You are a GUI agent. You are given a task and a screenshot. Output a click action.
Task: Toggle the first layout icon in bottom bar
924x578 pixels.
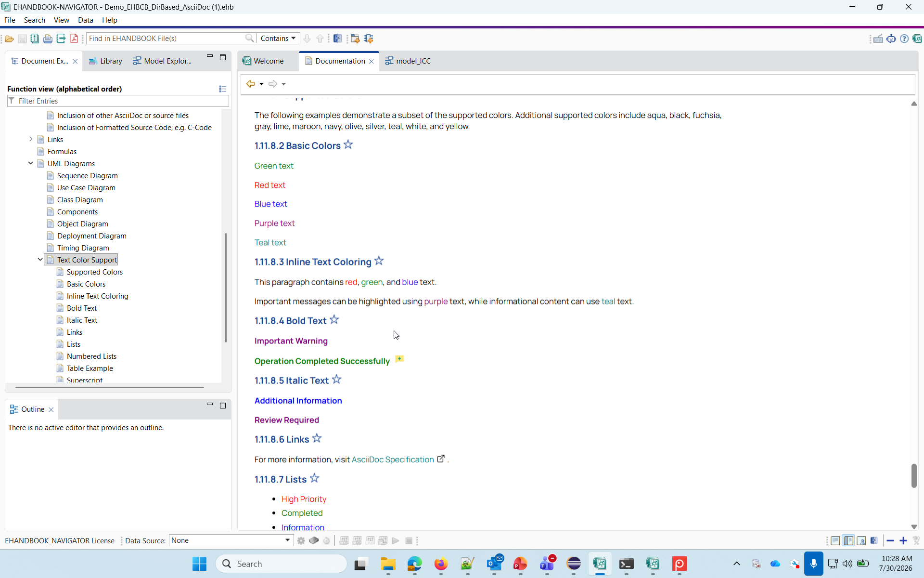835,541
